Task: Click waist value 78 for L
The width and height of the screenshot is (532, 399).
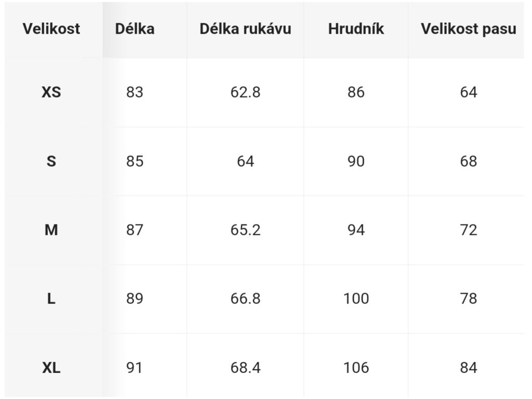Action: click(469, 299)
